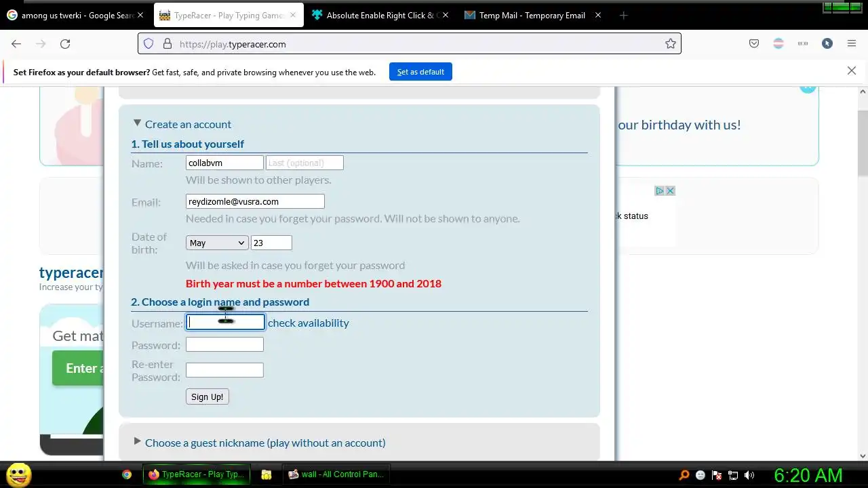Reload the TypeRacer page
This screenshot has height=488, width=868.
(65, 43)
